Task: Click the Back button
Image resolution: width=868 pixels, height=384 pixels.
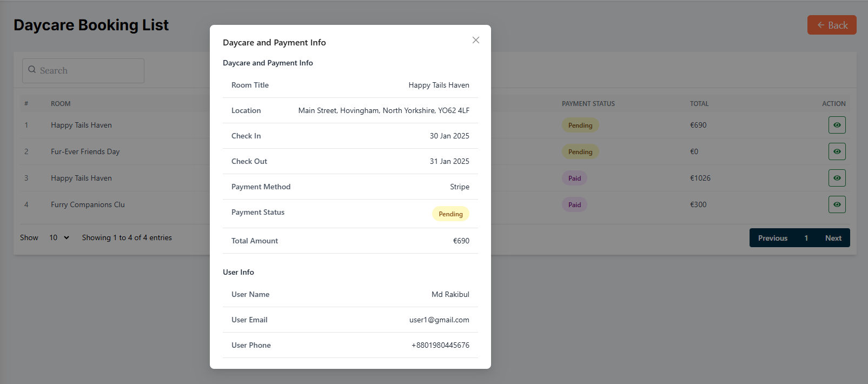Action: click(x=831, y=25)
